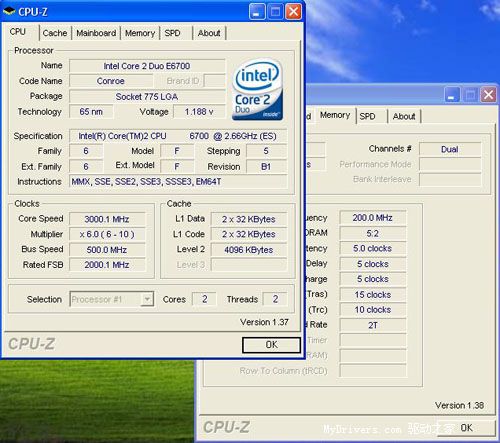The height and width of the screenshot is (443, 500).
Task: Click the Instructions field MMX, SSE list
Action: (178, 182)
